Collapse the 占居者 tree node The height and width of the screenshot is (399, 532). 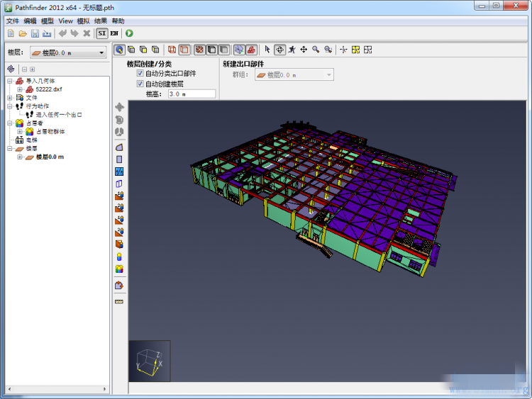10,123
